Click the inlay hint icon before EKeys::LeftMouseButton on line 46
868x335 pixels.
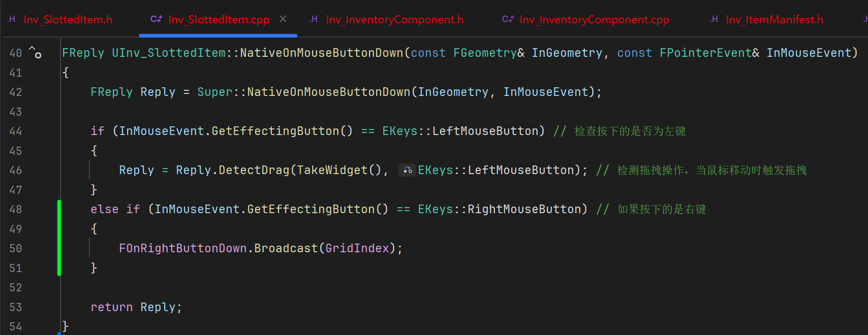[x=407, y=170]
